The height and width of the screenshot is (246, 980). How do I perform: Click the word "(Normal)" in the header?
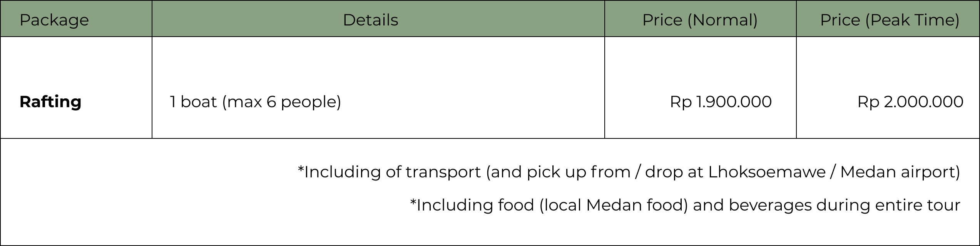pos(722,20)
